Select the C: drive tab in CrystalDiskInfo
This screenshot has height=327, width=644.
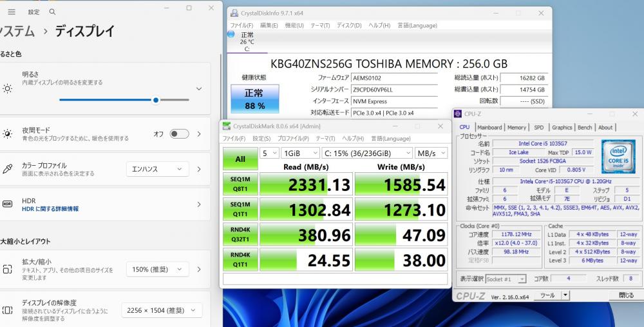(247, 42)
